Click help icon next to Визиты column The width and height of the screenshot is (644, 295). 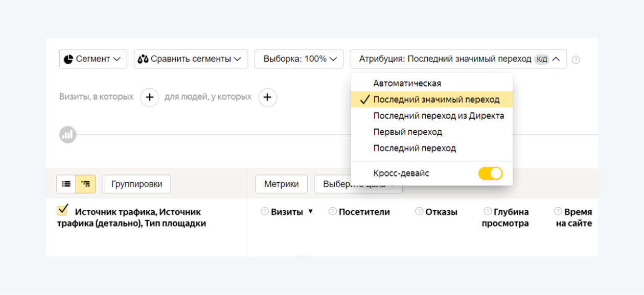pyautogui.click(x=265, y=211)
